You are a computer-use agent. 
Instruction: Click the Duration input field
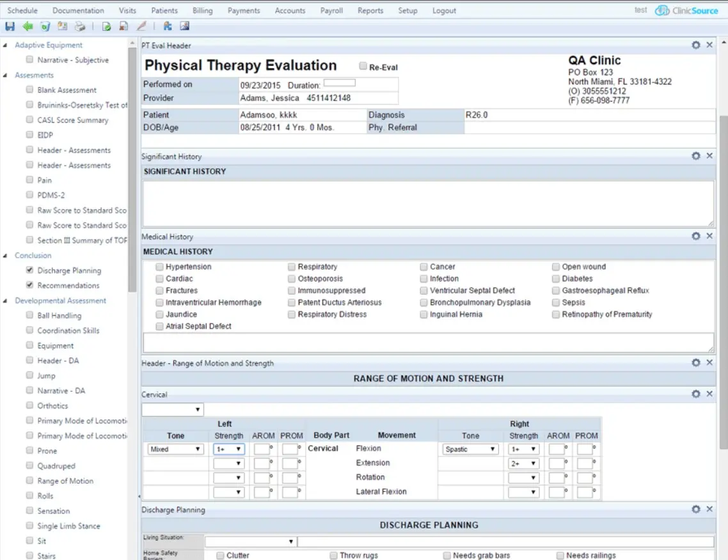click(339, 82)
